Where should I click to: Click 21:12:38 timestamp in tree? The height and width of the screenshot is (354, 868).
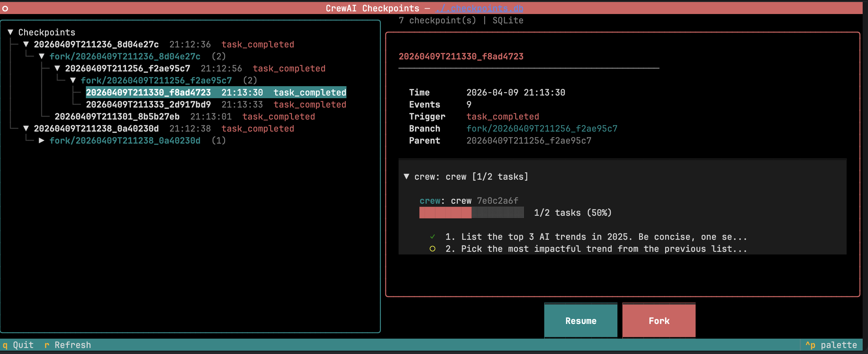point(190,129)
